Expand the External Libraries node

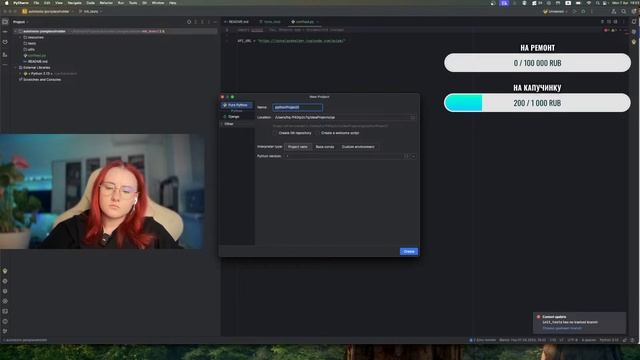16,68
